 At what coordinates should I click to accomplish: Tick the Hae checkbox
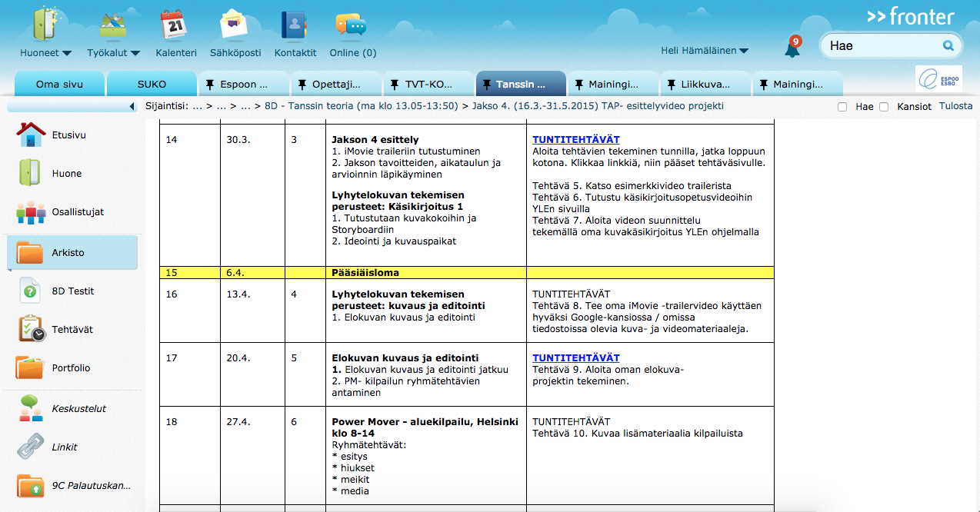842,107
